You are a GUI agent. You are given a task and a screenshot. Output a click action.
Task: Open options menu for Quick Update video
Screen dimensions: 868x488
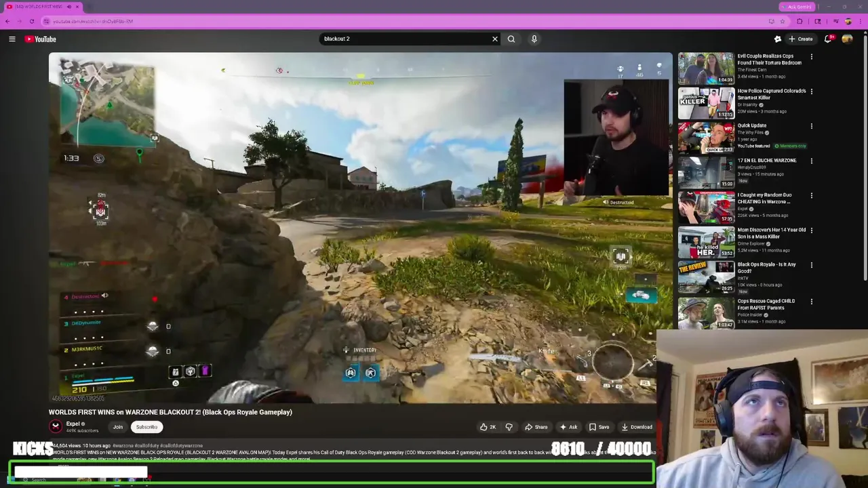pyautogui.click(x=812, y=126)
